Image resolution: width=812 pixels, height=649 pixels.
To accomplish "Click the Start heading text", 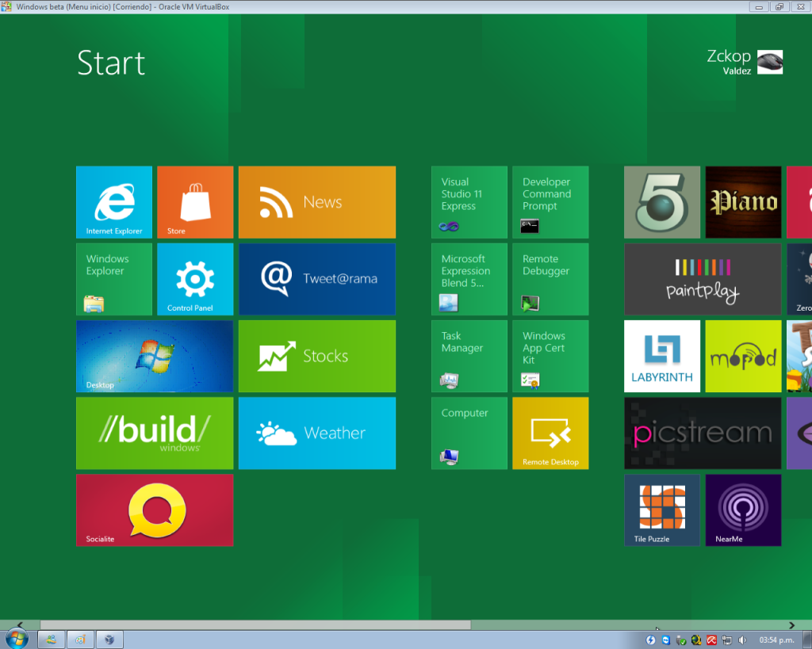I will click(111, 63).
